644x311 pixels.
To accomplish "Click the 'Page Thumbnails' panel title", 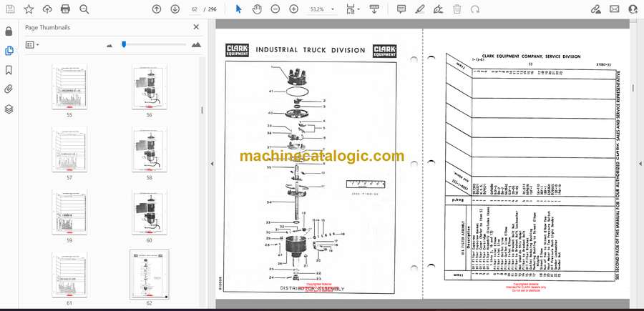I will tap(48, 27).
